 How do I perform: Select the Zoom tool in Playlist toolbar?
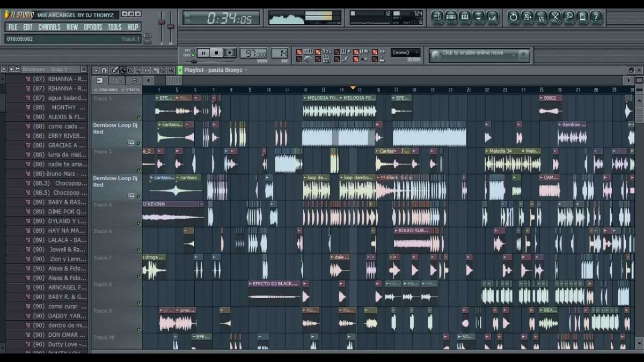click(x=171, y=70)
